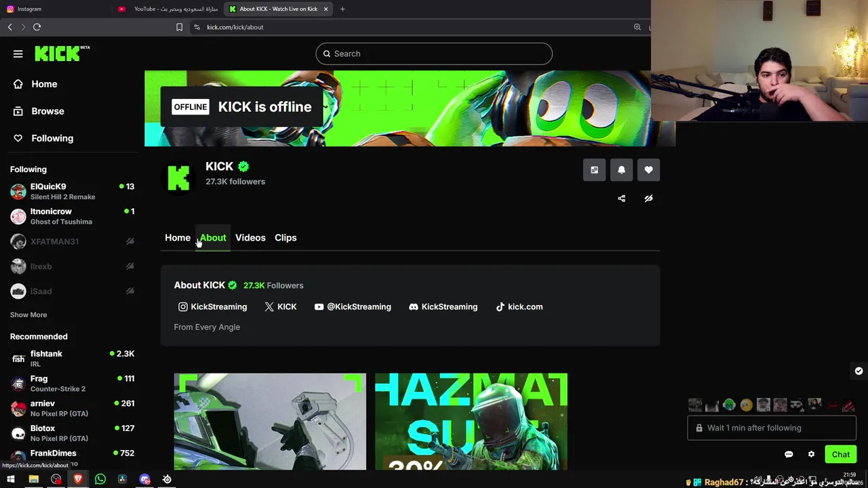Open ElQuicK9 followed channel
The height and width of the screenshot is (488, 868).
click(x=72, y=191)
